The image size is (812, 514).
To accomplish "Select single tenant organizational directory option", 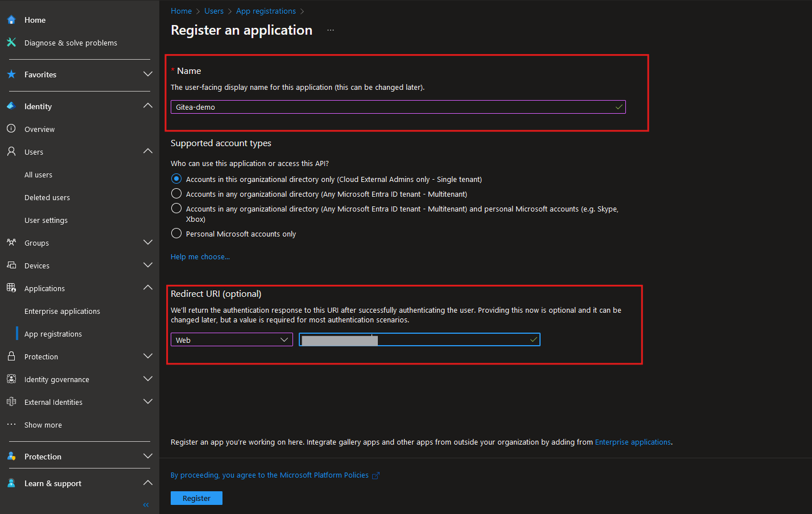I will [x=176, y=179].
